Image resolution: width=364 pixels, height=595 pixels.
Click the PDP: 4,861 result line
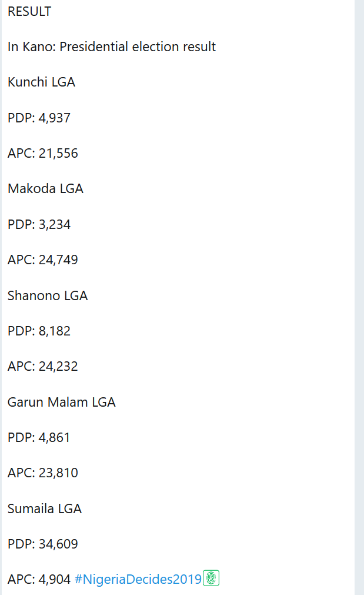click(39, 437)
